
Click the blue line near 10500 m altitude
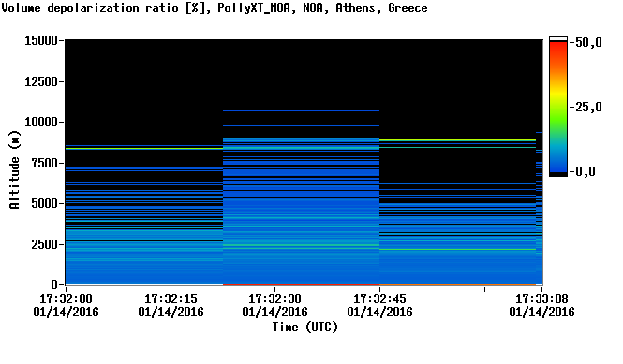pyautogui.click(x=301, y=110)
